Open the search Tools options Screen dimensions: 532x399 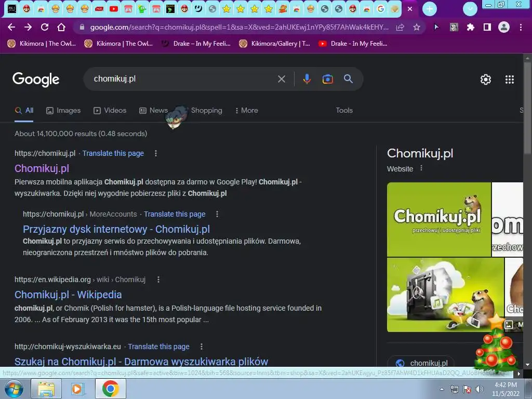pos(344,110)
